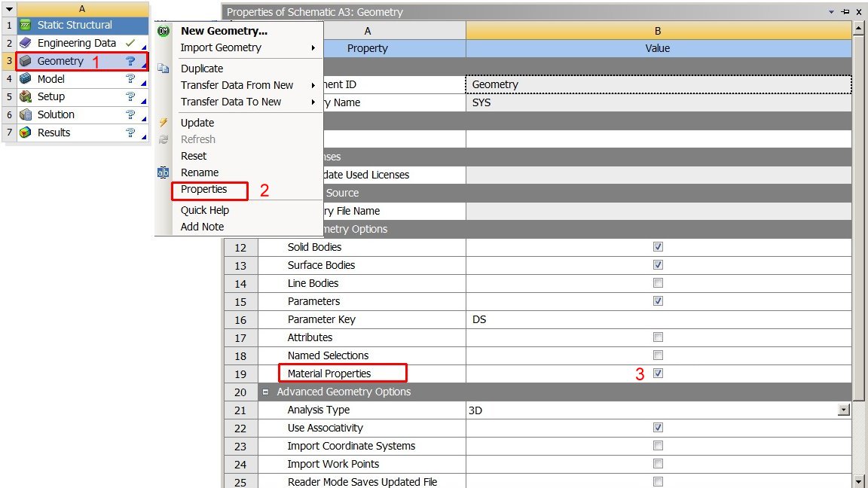Select Duplicate in context menu
The image size is (868, 488).
click(202, 69)
